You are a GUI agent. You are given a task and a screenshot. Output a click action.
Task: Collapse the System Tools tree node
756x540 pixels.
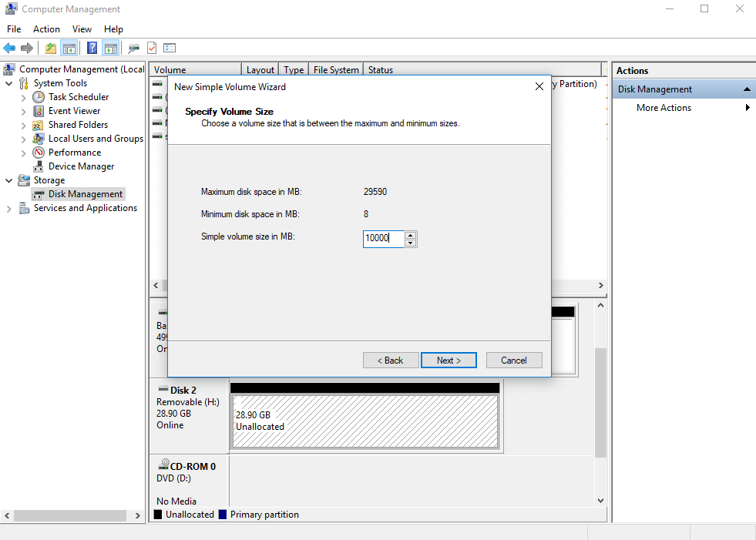[8, 83]
